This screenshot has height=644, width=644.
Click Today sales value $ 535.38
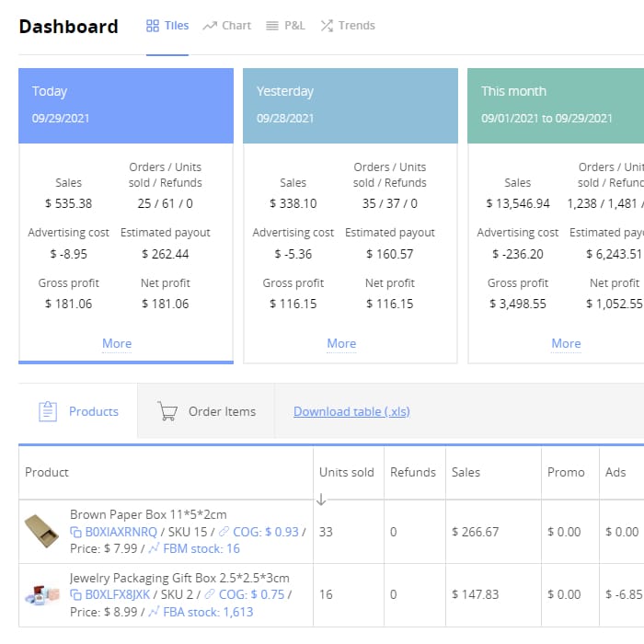tap(69, 203)
